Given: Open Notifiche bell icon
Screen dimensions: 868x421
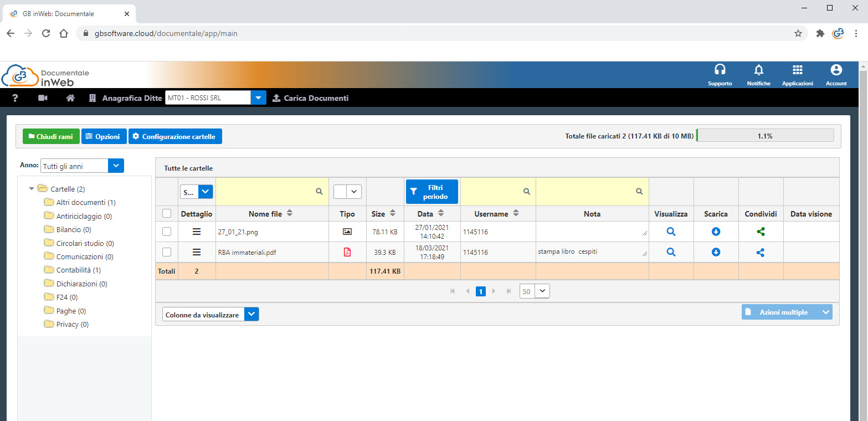Looking at the screenshot, I should 758,70.
